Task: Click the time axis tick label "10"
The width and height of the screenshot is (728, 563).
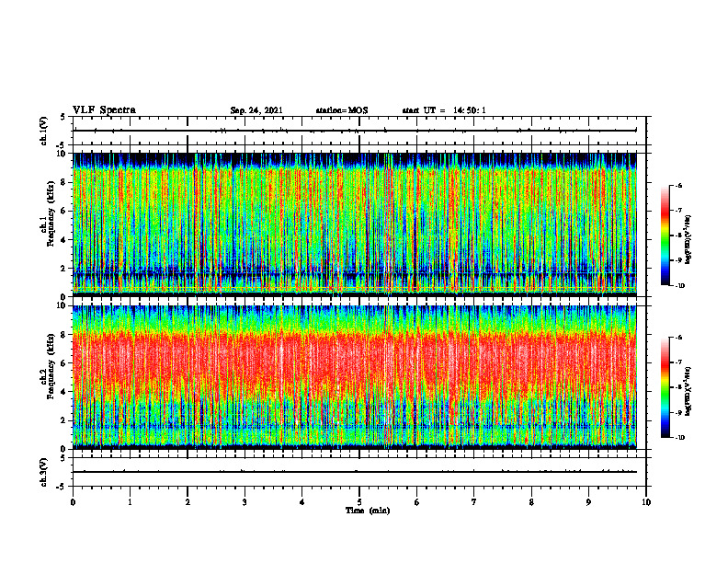Action: [646, 502]
